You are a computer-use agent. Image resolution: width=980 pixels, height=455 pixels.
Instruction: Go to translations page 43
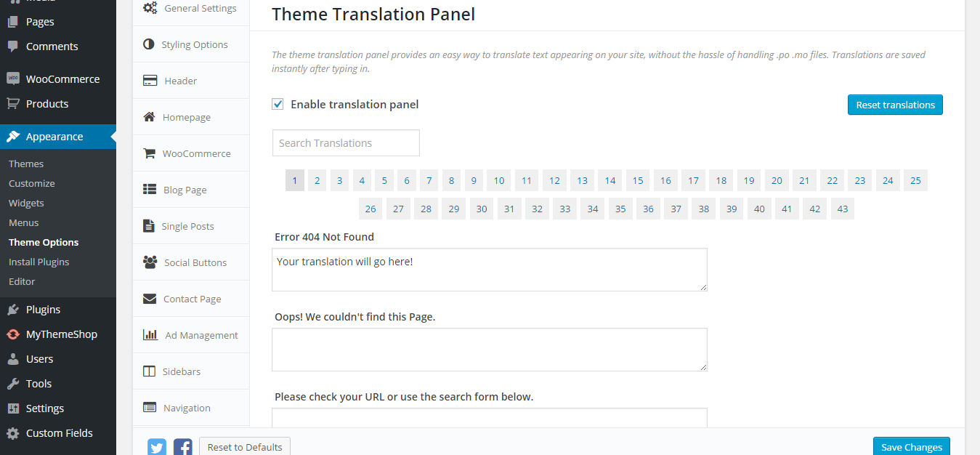[x=843, y=209]
